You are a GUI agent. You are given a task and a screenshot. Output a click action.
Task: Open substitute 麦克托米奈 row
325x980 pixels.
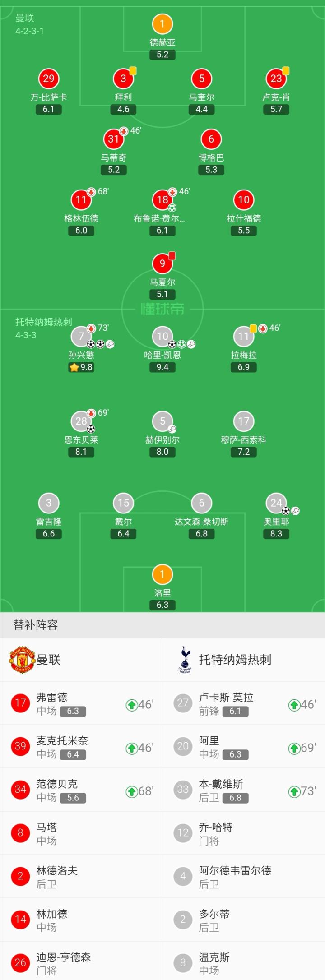(81, 748)
